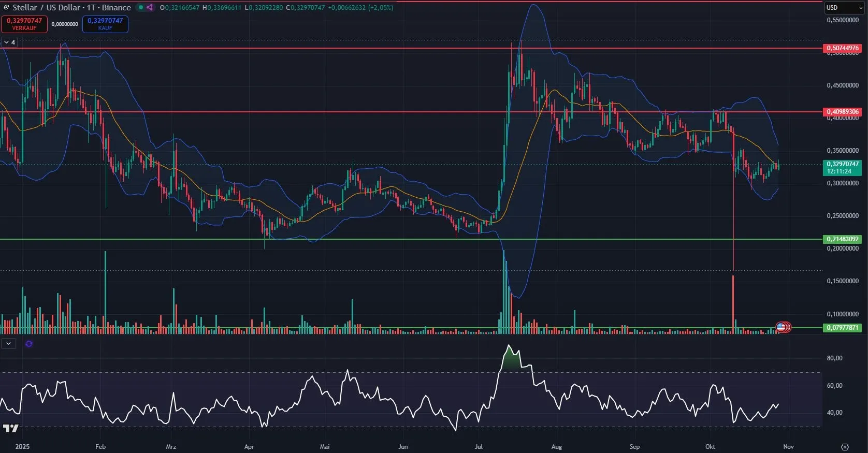Image resolution: width=868 pixels, height=453 pixels.
Task: Open the USD currency dropdown
Action: (x=844, y=8)
